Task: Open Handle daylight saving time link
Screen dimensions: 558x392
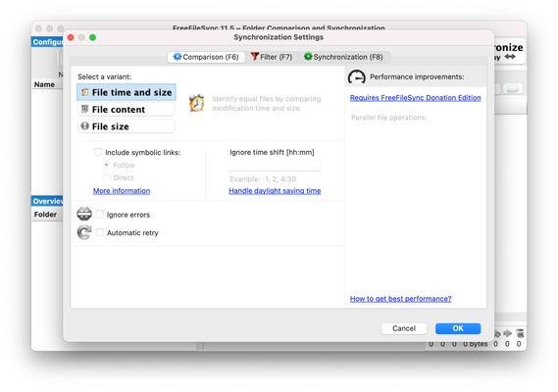Action: pos(275,191)
